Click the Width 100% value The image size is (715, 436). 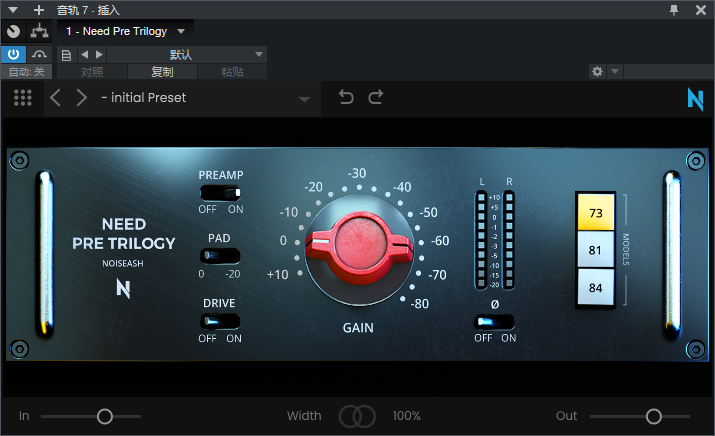click(406, 416)
